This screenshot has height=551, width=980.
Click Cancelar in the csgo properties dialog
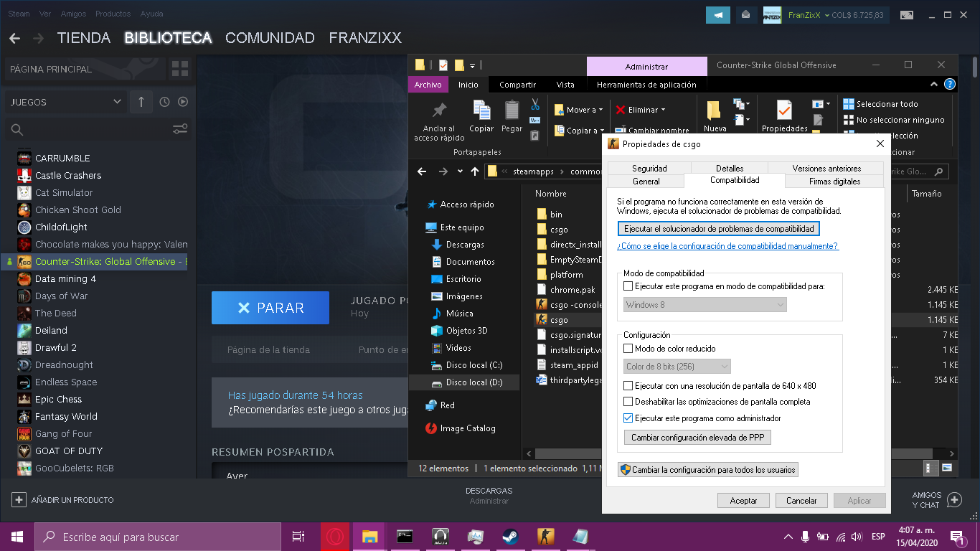[x=801, y=501]
